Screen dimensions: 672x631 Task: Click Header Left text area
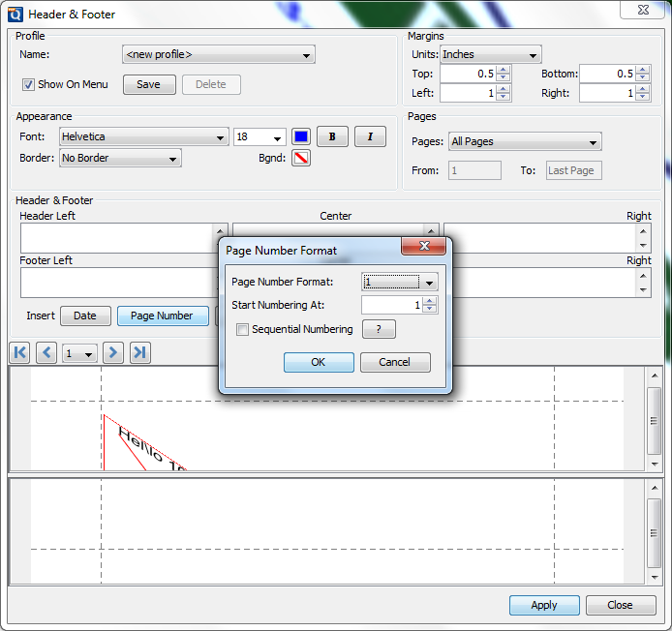[116, 238]
